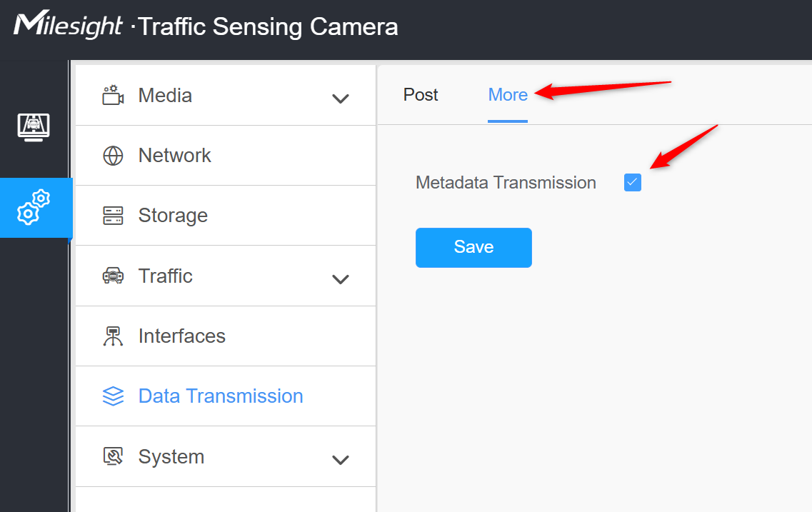This screenshot has width=812, height=512.
Task: Expand the System menu chevron
Action: (x=340, y=460)
